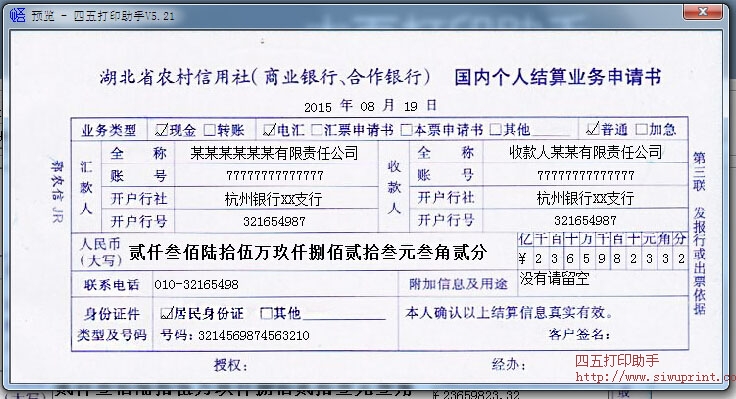Click the payee account number 77777777777777
This screenshot has height=399, width=736.
click(586, 176)
